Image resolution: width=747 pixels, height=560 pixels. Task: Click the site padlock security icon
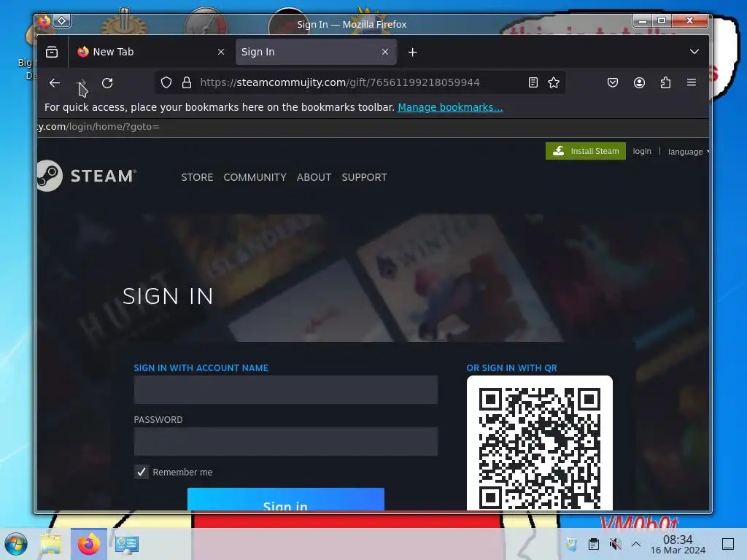pyautogui.click(x=187, y=82)
